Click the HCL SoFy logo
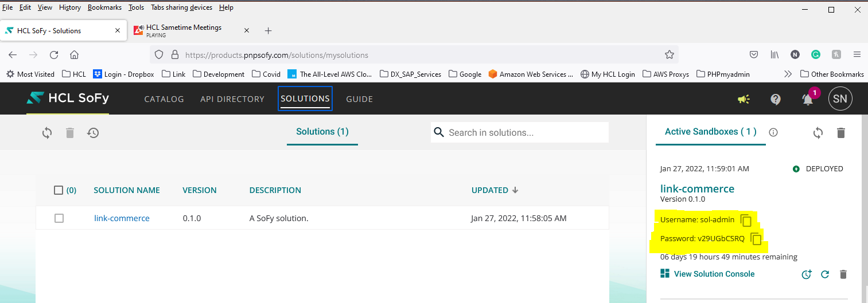Image resolution: width=868 pixels, height=303 pixels. tap(68, 99)
